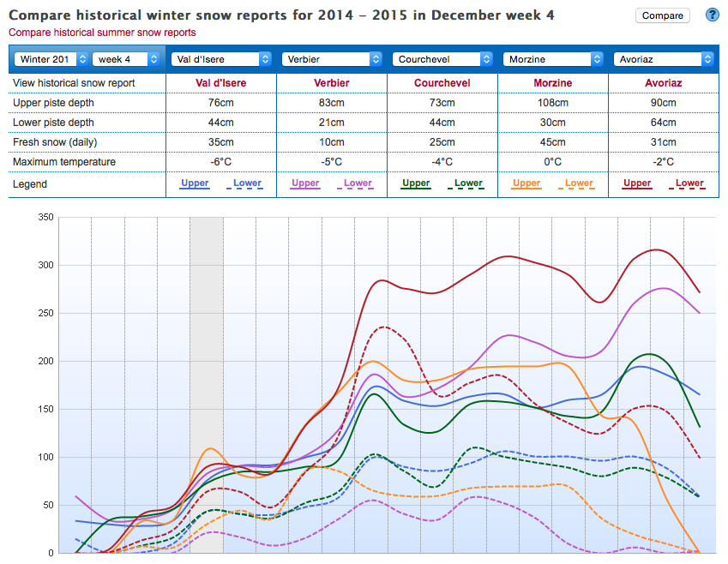The width and height of the screenshot is (728, 564).
Task: Click the Maximum temperature row label
Action: click(x=64, y=162)
